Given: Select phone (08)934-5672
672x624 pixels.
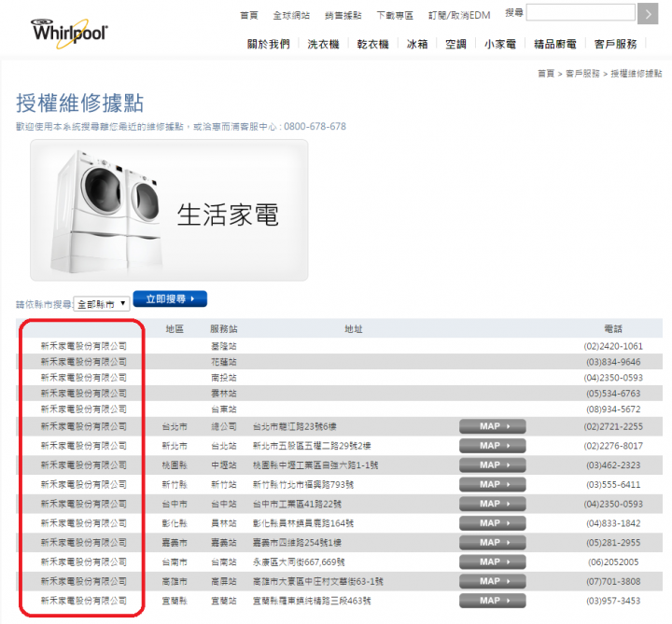Looking at the screenshot, I should click(613, 409).
